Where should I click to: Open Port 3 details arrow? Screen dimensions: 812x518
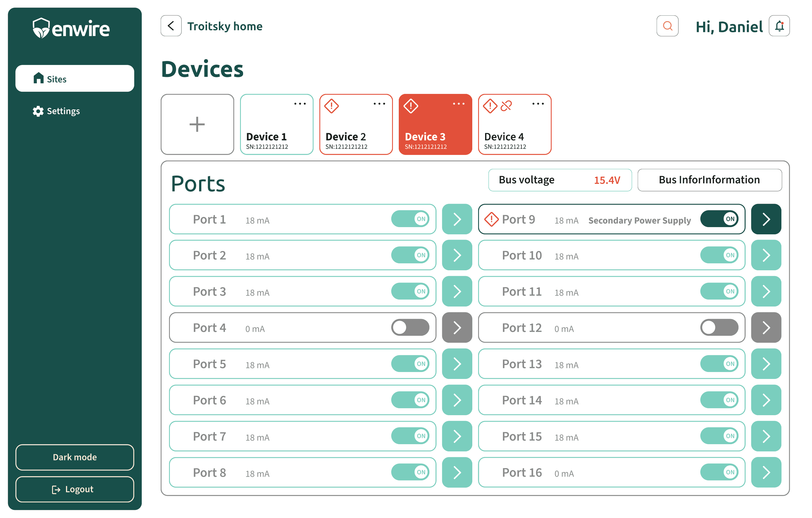[457, 291]
